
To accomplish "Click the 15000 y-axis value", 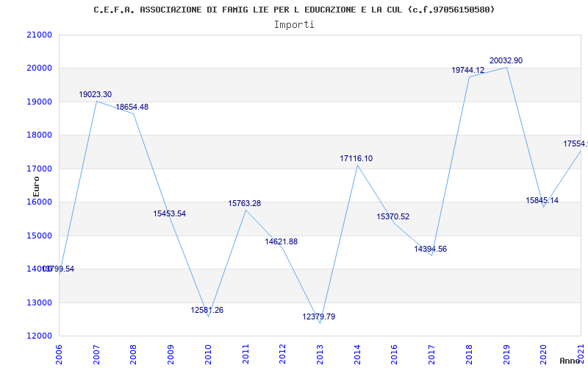I will pos(40,236).
